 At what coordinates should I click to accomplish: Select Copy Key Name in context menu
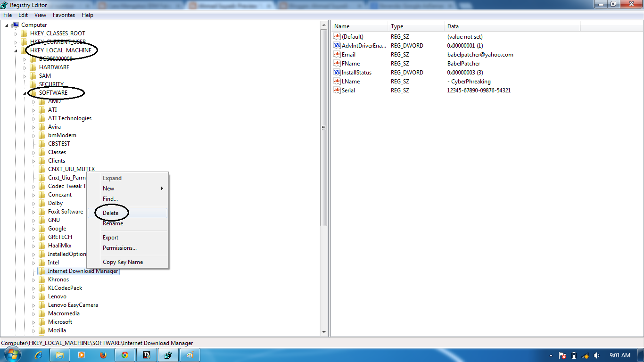127,262
